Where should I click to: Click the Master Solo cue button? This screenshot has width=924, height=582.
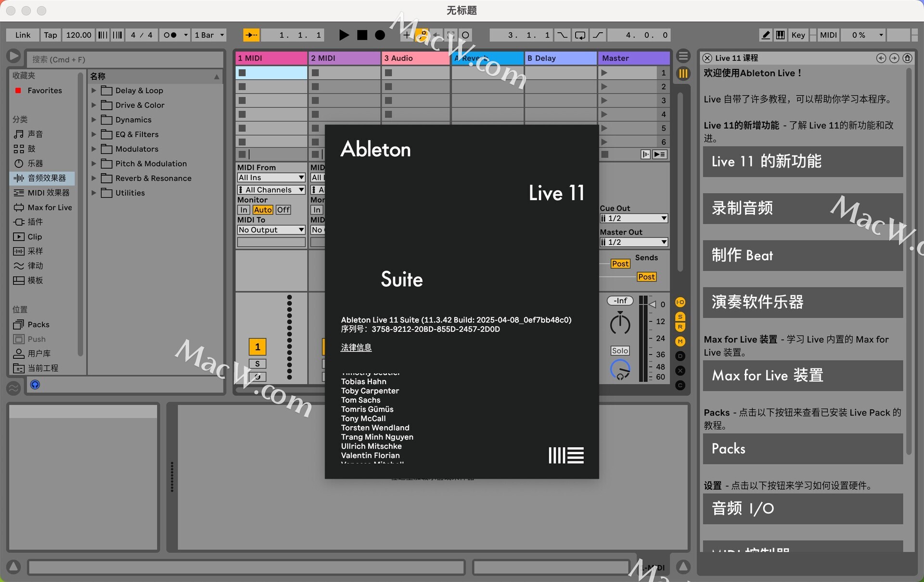click(620, 351)
